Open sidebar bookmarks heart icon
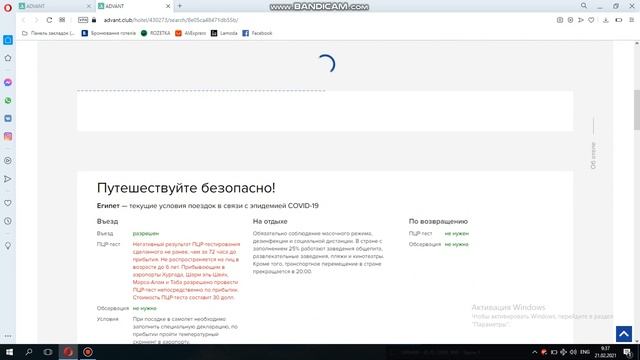Viewport: 640px width, 360px height. pyautogui.click(x=8, y=203)
